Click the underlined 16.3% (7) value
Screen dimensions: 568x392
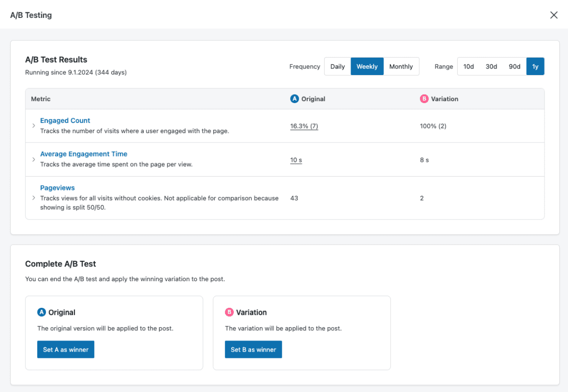tap(304, 126)
